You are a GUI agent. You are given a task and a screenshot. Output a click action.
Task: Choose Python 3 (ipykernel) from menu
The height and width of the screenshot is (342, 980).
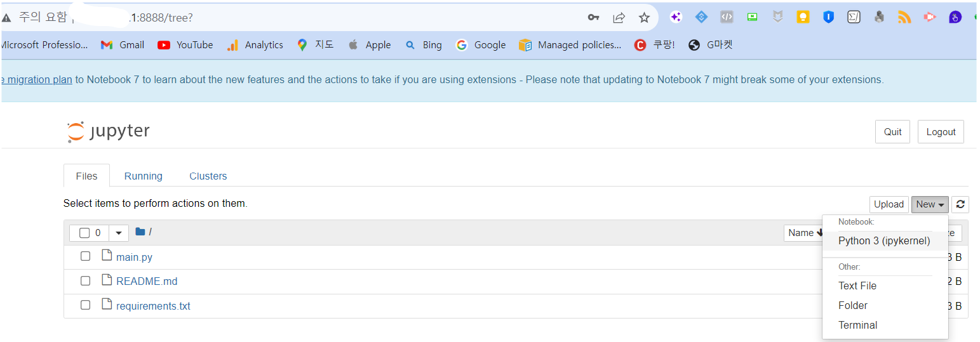point(884,241)
